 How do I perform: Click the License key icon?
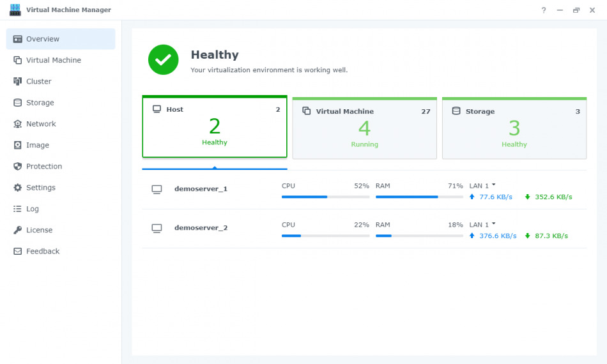[x=18, y=230]
